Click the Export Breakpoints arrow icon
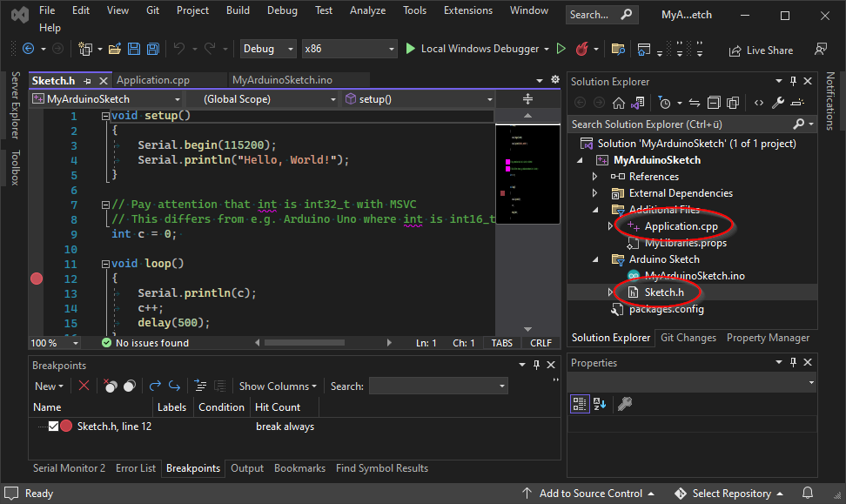This screenshot has height=504, width=846. [156, 386]
